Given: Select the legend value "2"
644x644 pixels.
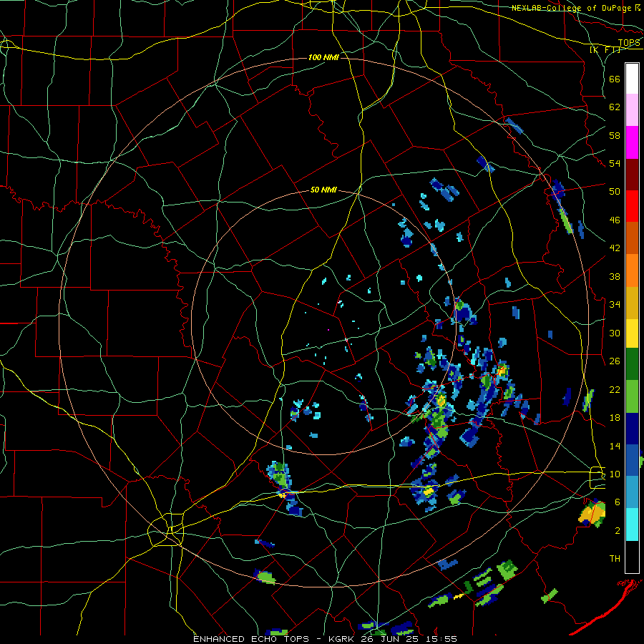Looking at the screenshot, I should tap(618, 531).
